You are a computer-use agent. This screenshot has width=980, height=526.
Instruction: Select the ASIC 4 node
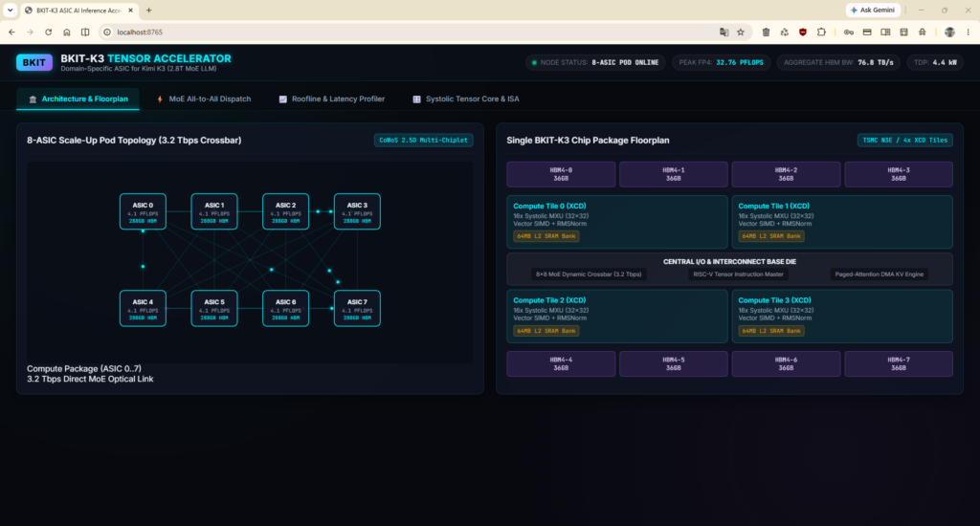click(x=144, y=309)
